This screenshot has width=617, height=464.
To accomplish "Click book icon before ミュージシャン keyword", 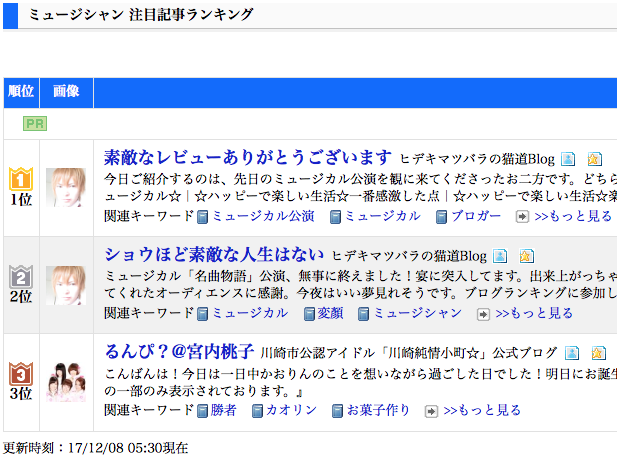I will coord(363,314).
